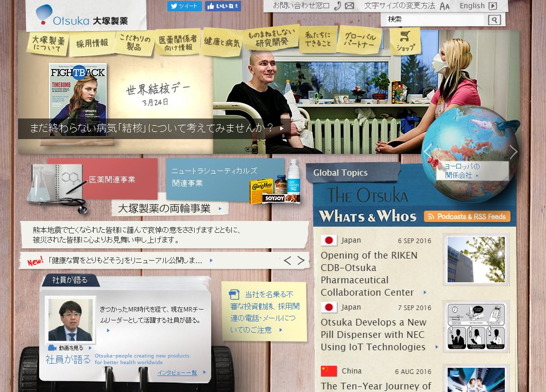Open Pill Dispenser with NEC article
Viewport: 546px width, 392px height.
point(373,334)
